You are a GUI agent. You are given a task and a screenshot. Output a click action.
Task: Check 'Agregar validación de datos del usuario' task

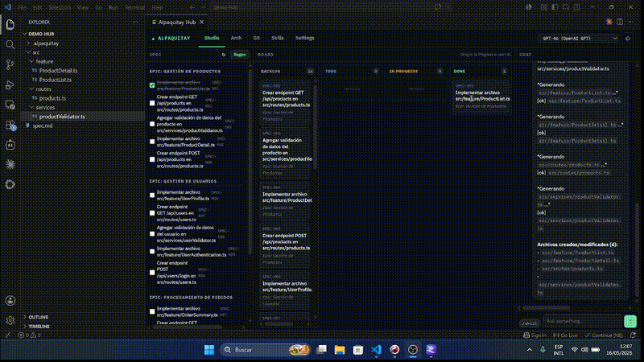tap(152, 234)
